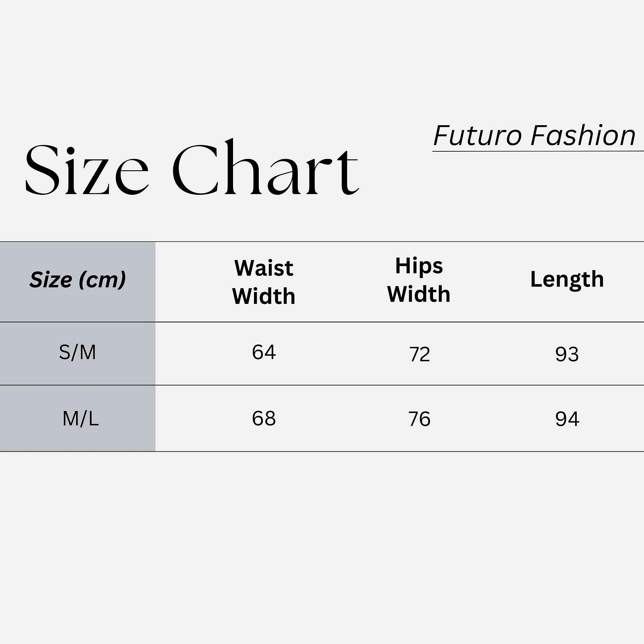Image resolution: width=644 pixels, height=644 pixels.
Task: Select the "Length" column header
Action: tap(567, 280)
